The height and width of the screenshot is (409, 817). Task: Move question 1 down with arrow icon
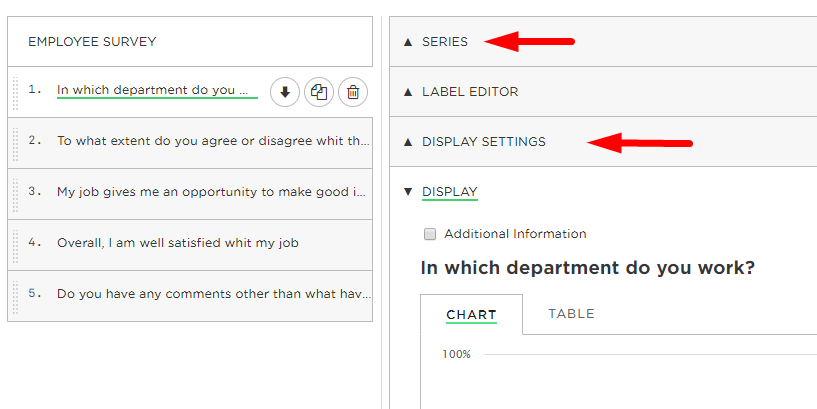click(x=284, y=92)
